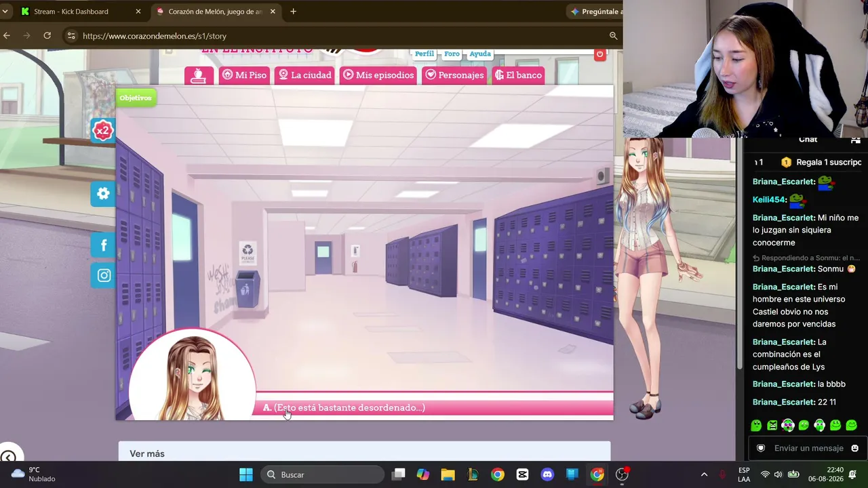Click the chat identity shield icon
This screenshot has height=488, width=868.
(x=761, y=448)
